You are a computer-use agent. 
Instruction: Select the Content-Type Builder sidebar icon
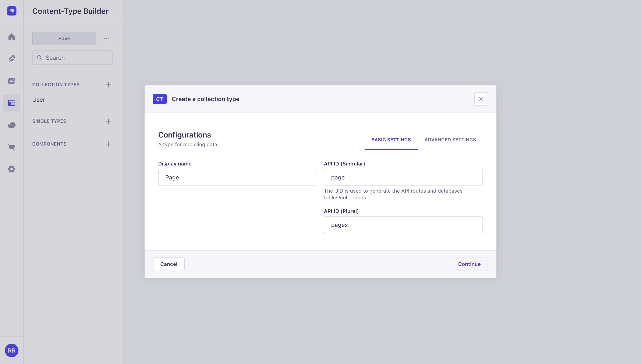tap(11, 103)
